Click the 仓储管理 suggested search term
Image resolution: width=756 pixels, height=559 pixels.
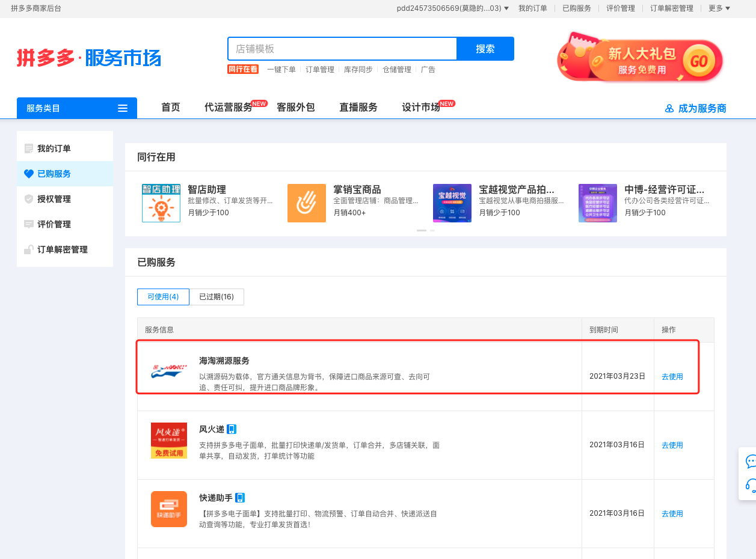click(x=397, y=70)
